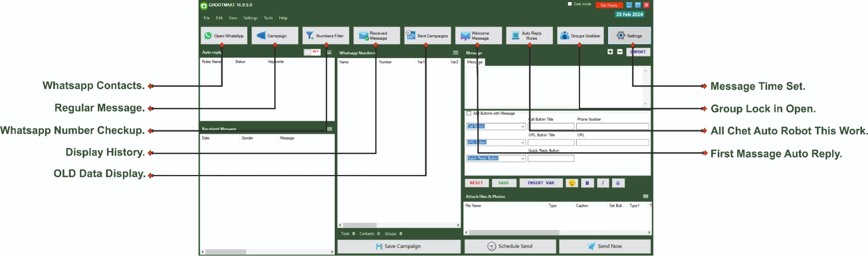This screenshot has width=868, height=256.
Task: Apply strikethrough formatting to message
Action: [618, 183]
